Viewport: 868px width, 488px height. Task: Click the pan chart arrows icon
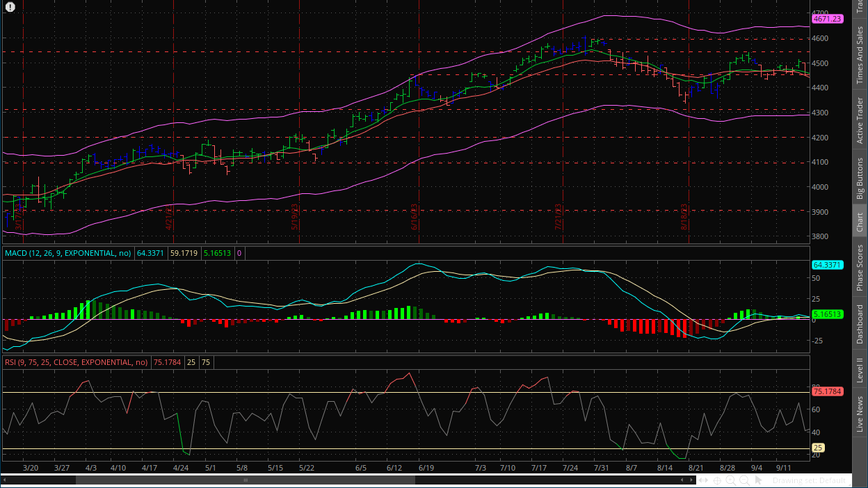703,480
